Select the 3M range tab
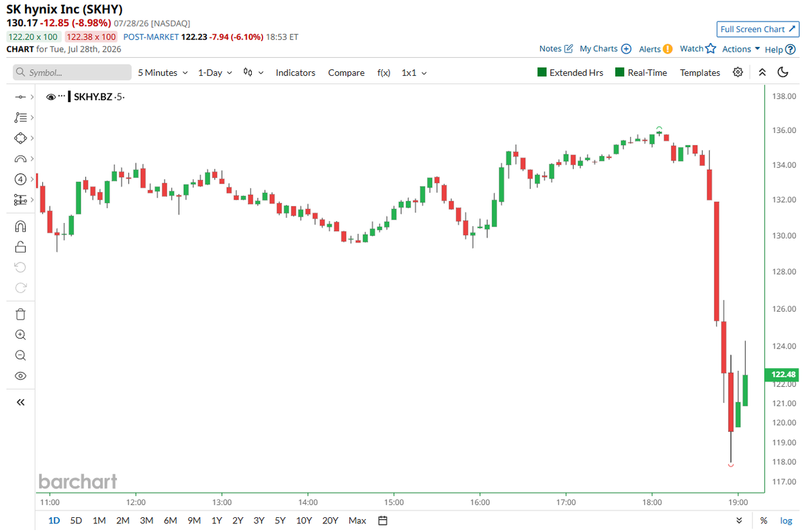 146,521
